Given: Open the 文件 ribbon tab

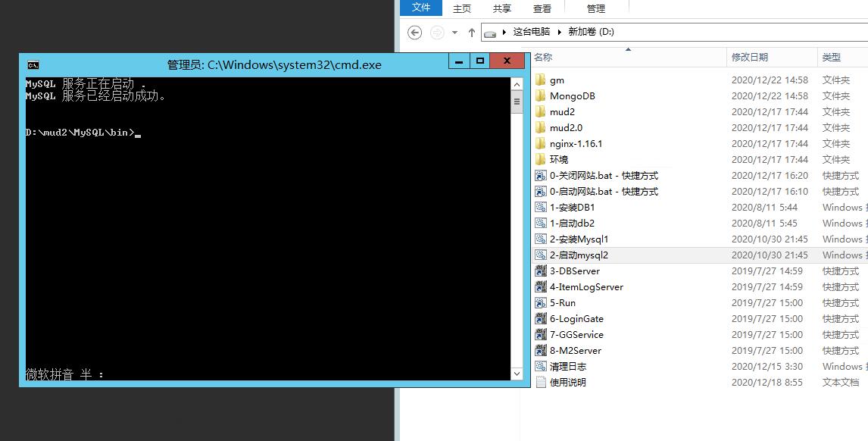Looking at the screenshot, I should click(421, 8).
